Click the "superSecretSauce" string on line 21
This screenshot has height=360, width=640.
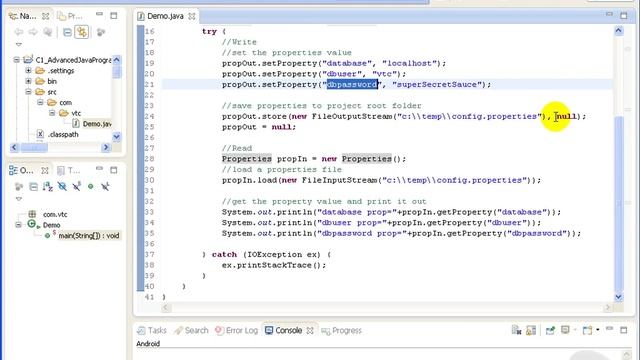(x=437, y=84)
